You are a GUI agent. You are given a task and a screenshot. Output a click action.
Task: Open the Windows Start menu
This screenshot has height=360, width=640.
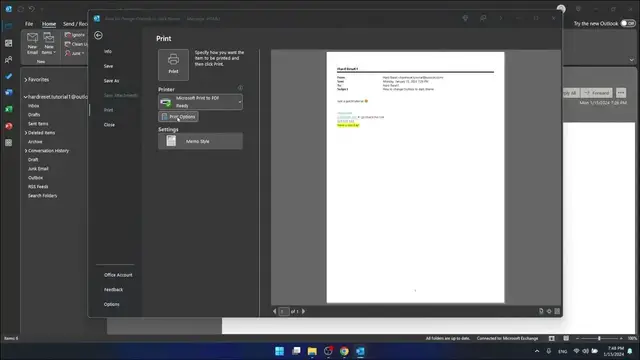point(280,351)
